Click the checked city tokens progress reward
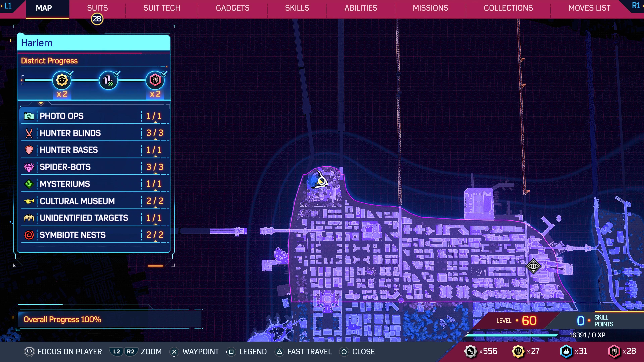 click(x=62, y=80)
